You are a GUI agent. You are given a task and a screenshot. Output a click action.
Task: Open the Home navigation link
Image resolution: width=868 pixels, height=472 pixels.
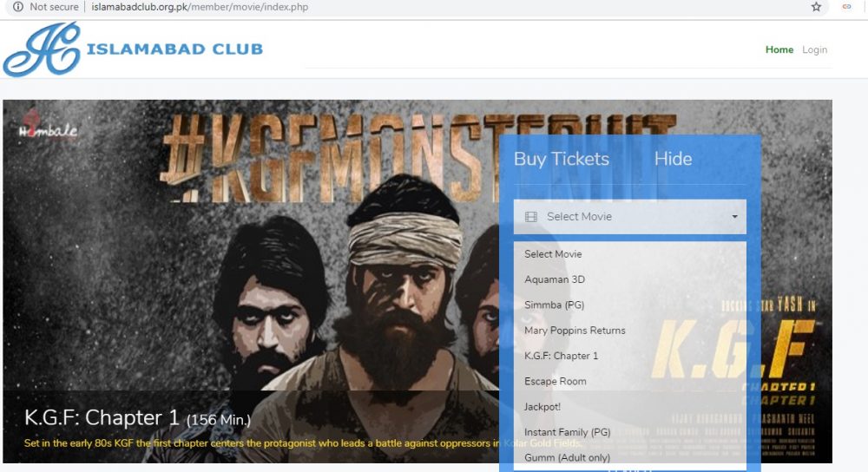click(x=779, y=49)
